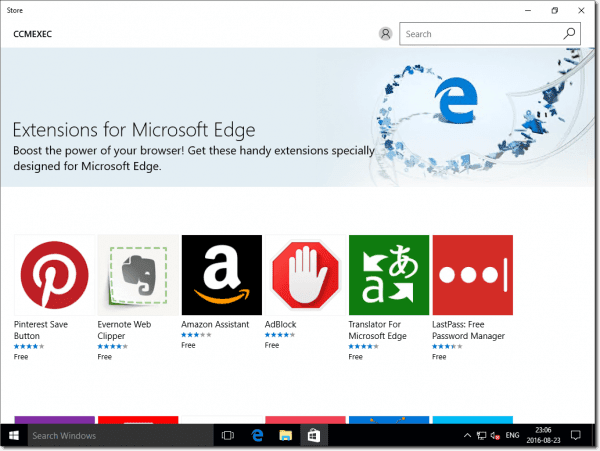Click the Search Windows taskbar box
This screenshot has height=451, width=600.
(120, 435)
